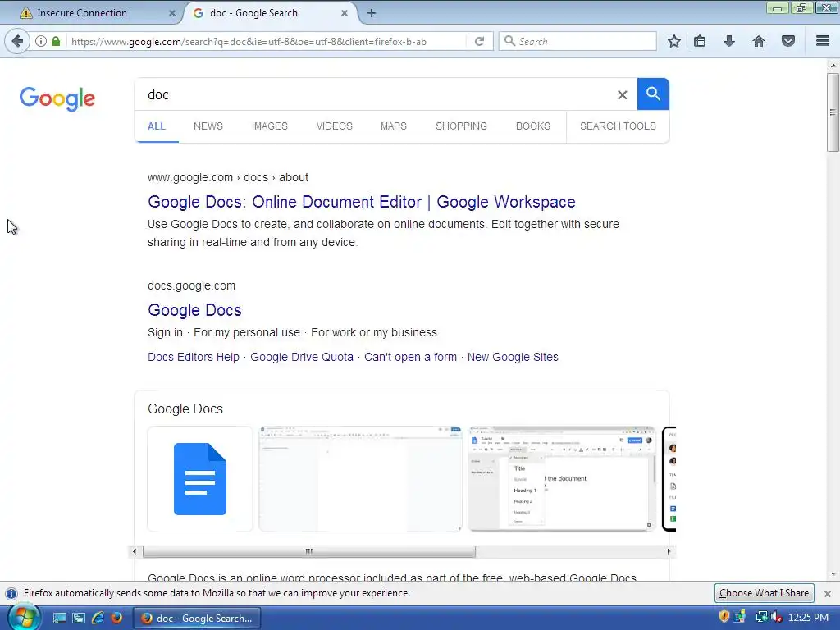The image size is (840, 630).
Task: Open Can't open a form sitelink
Action: [x=410, y=358]
